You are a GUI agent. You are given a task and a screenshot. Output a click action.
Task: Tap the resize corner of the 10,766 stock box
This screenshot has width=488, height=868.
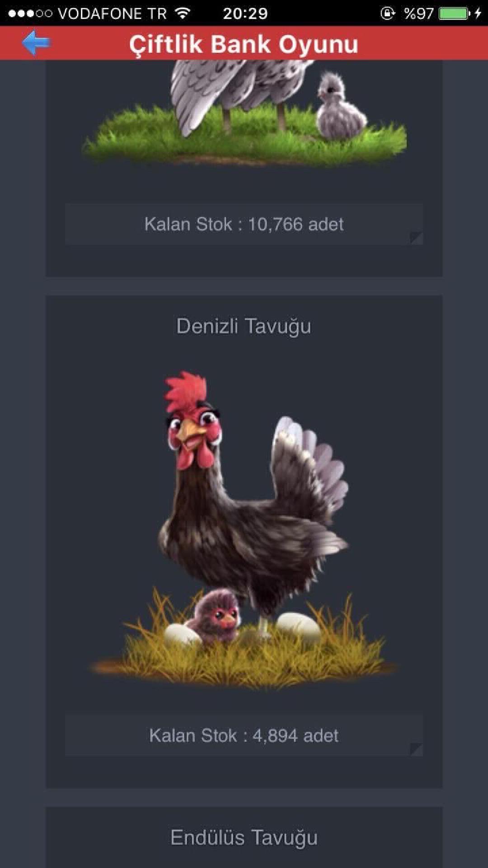tap(416, 238)
